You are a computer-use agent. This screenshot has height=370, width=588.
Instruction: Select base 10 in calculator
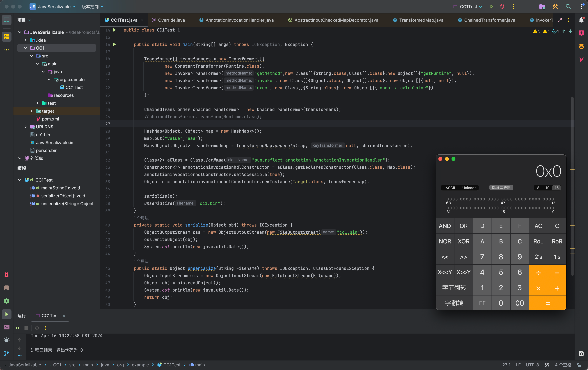click(547, 188)
